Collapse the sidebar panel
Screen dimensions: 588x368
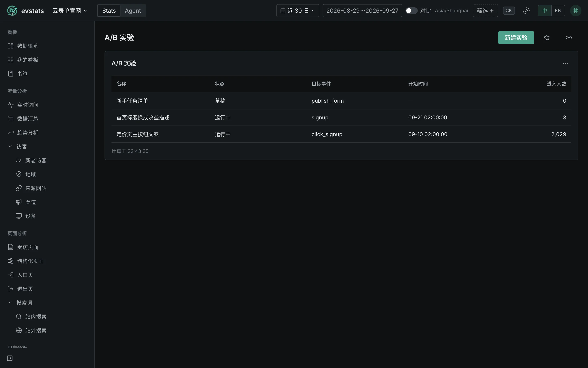click(10, 358)
